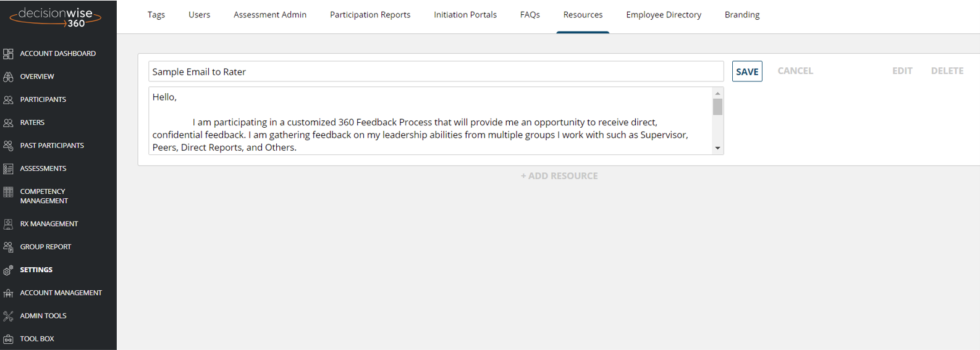Open the Branding tab
Viewport: 980px width, 350px height.
[x=742, y=15]
